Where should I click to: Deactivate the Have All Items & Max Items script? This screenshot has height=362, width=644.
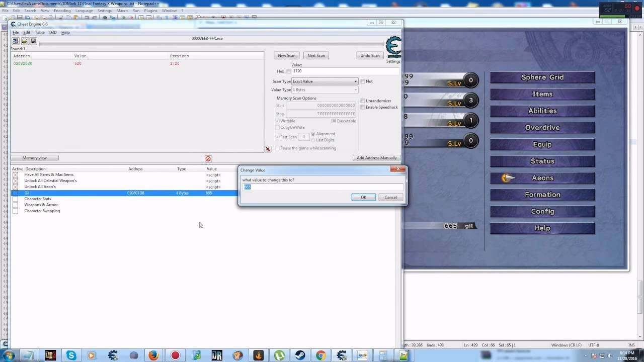tap(15, 175)
